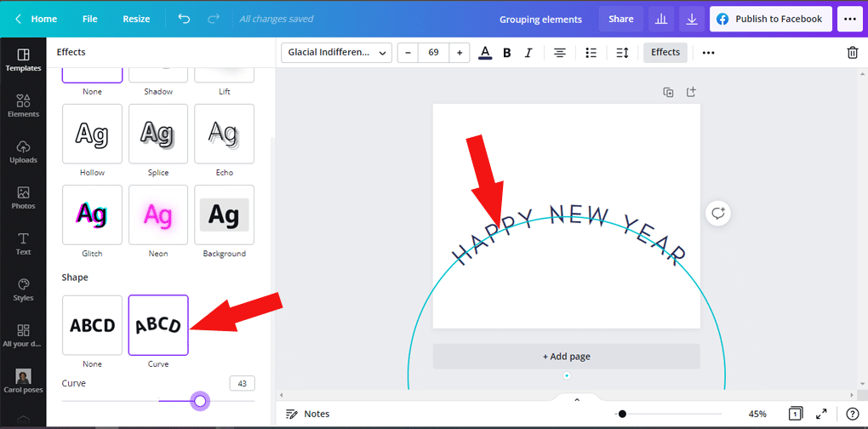The width and height of the screenshot is (868, 429).
Task: Open the top bar more options menu
Action: pos(850,19)
